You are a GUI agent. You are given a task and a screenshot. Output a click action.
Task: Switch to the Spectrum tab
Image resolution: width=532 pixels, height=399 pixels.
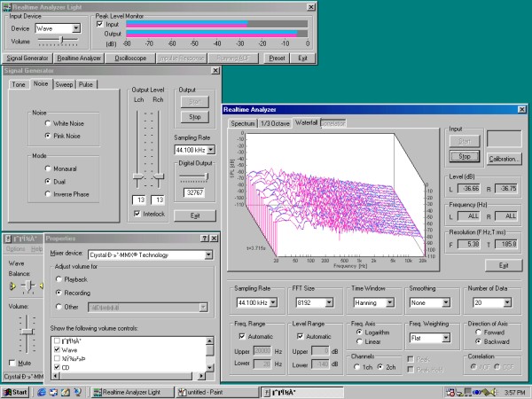pos(243,123)
